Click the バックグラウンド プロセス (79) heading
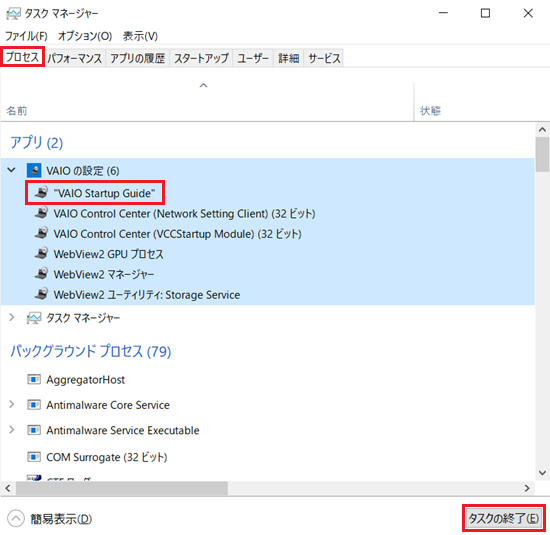This screenshot has width=550, height=535. [x=90, y=351]
